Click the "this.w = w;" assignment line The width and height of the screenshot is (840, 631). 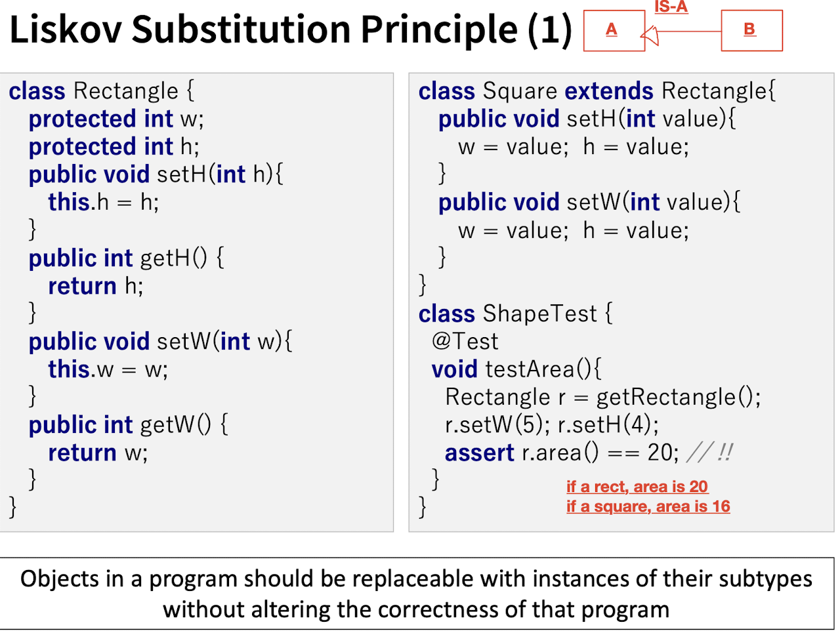pyautogui.click(x=108, y=369)
